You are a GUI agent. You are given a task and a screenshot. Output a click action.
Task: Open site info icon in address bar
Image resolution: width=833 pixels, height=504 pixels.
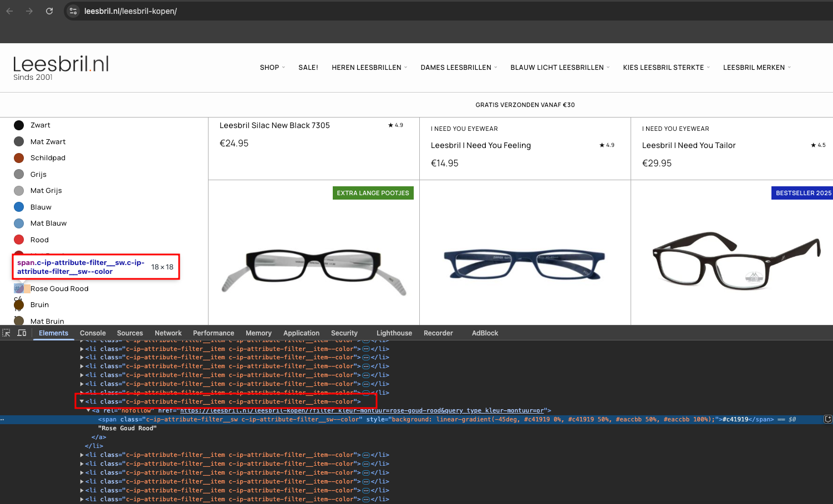click(x=73, y=11)
